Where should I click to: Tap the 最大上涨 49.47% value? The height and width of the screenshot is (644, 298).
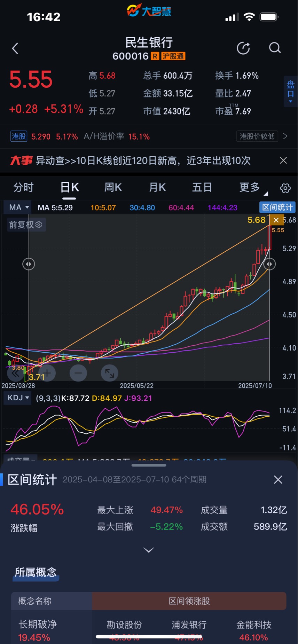166,510
